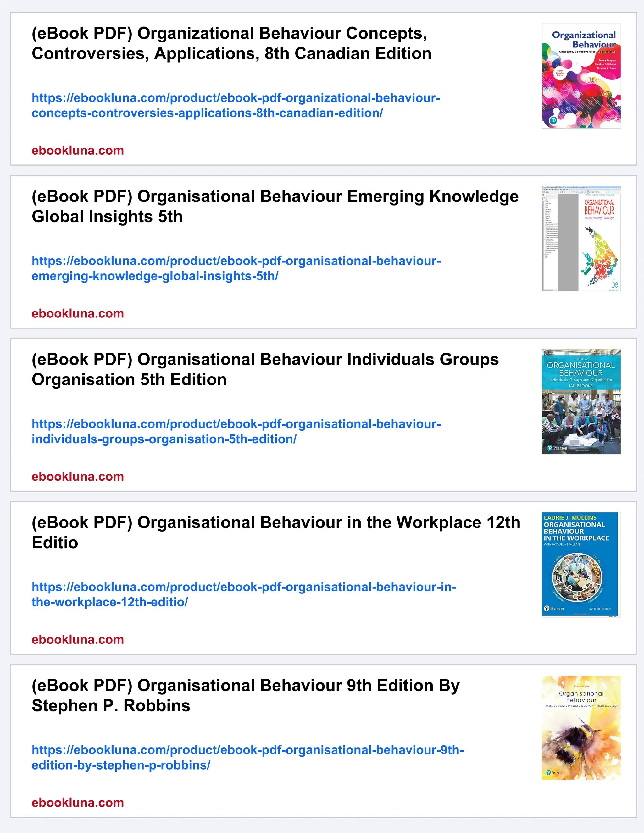Viewport: 644px width, 833px height.
Task: Click ebookluna.com under the Individuals Groups Organisation card
Action: (78, 476)
